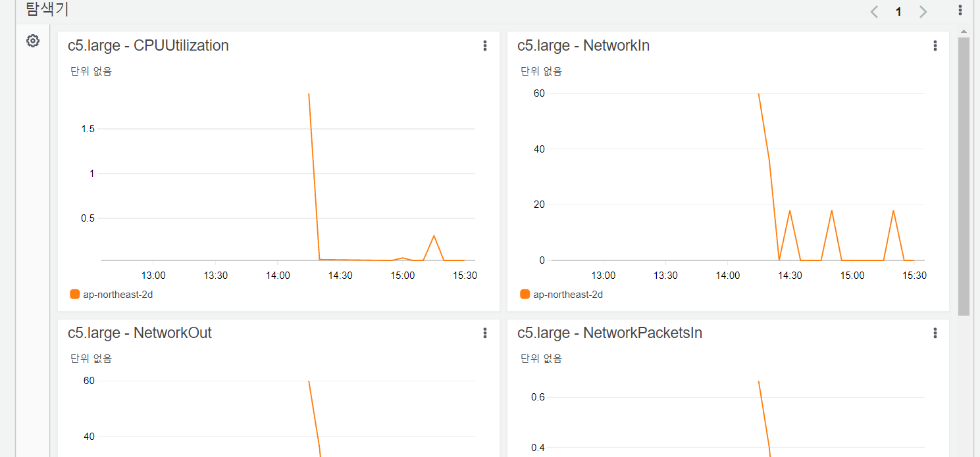Click the orange legend swatch under CPUUtilization
Image resolution: width=980 pixels, height=457 pixels.
pos(75,294)
